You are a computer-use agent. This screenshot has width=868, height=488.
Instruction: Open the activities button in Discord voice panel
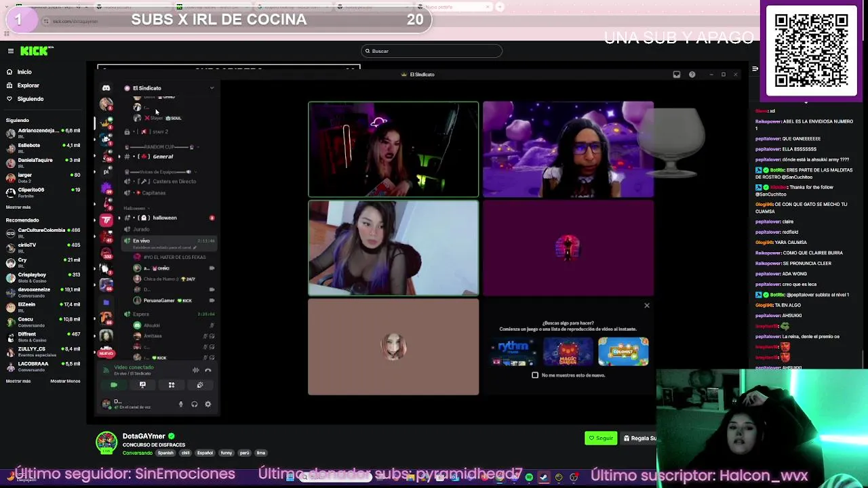tap(172, 385)
